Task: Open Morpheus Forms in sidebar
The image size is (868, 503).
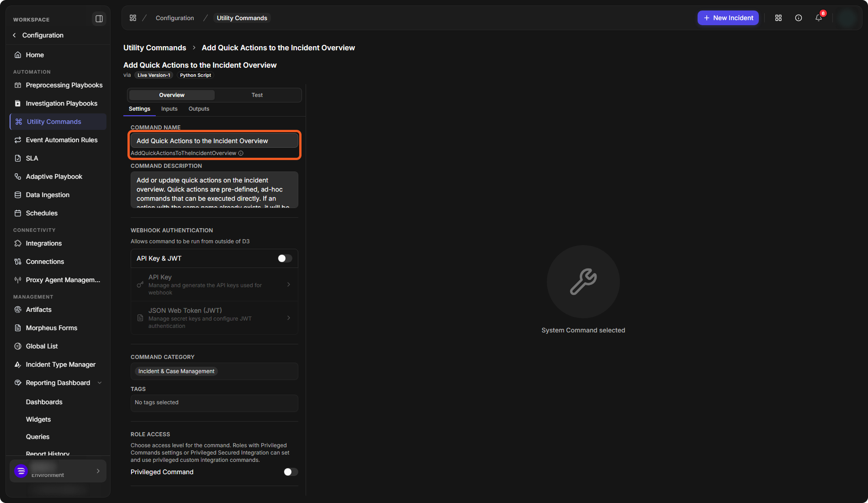Action: (52, 328)
